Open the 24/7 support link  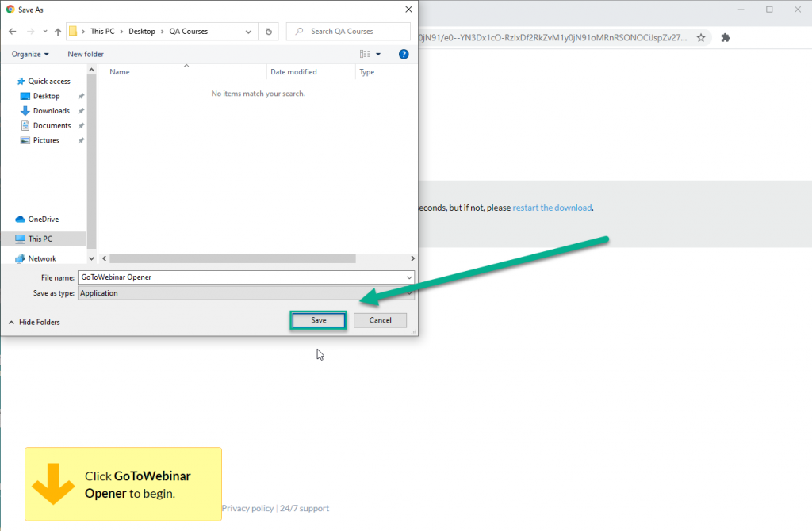coord(304,508)
